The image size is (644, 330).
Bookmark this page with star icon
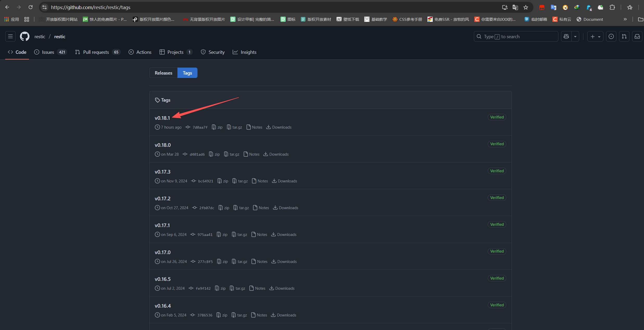[526, 7]
